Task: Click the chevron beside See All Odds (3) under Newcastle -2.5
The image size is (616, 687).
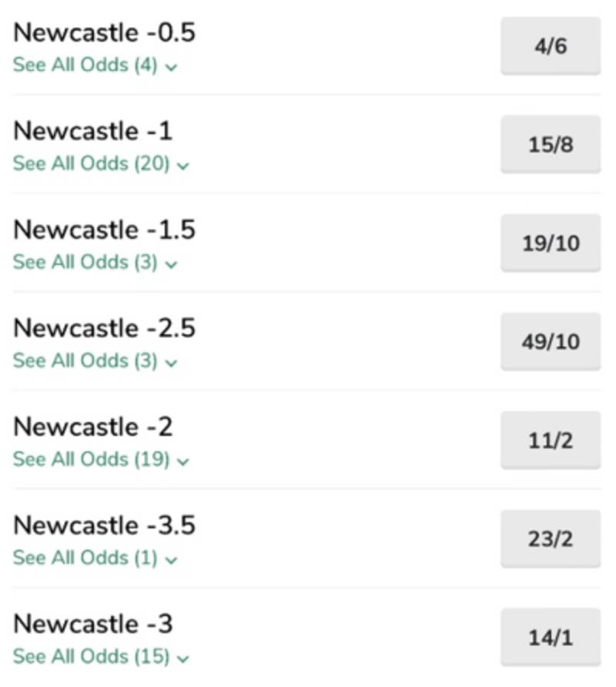Action: click(x=171, y=363)
